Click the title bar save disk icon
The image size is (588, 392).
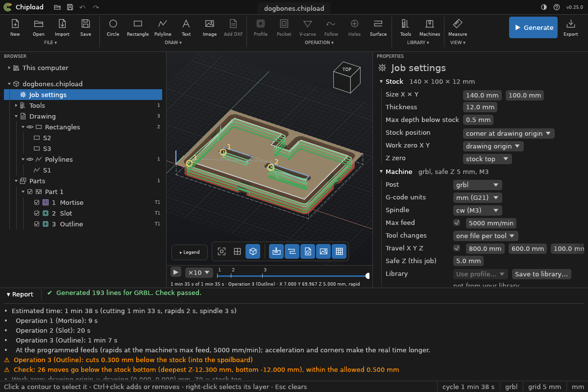coord(70,7)
